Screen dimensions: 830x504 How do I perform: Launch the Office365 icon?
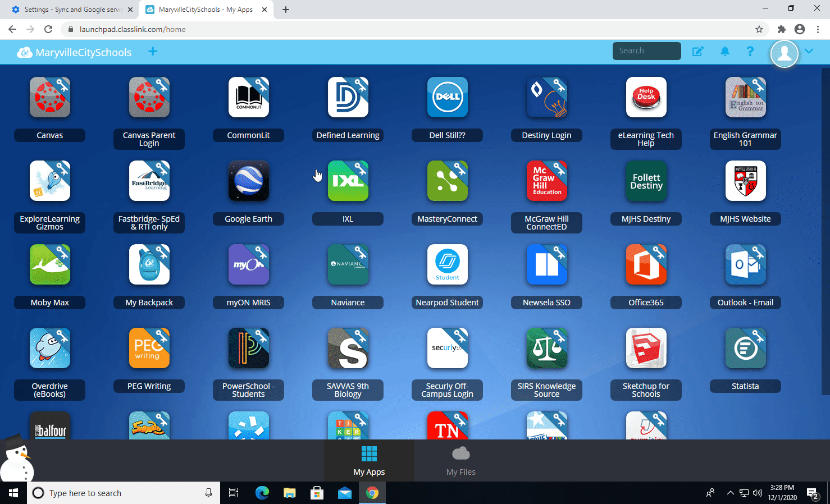tap(646, 264)
